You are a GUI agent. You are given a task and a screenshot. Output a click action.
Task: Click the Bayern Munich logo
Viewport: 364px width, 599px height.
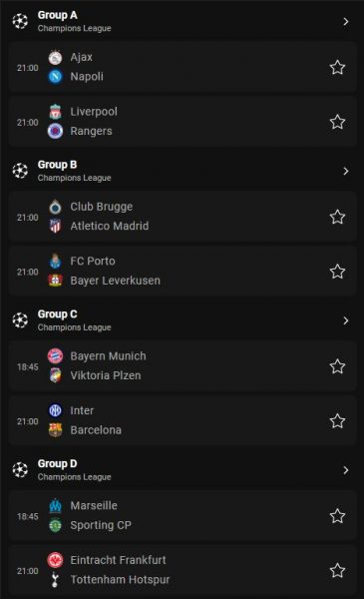(55, 356)
